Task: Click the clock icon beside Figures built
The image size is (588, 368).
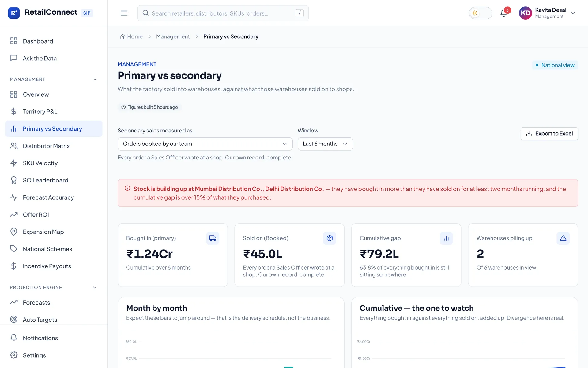Action: click(x=123, y=107)
